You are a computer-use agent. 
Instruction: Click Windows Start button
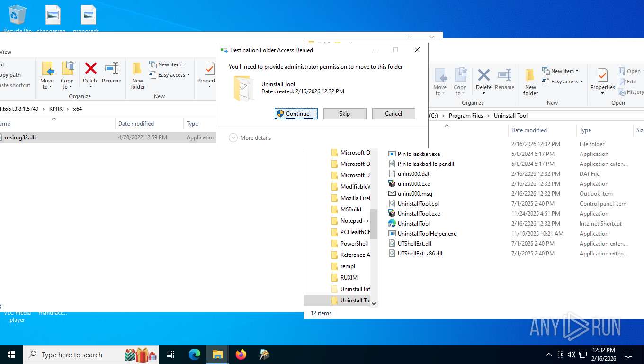[11, 355]
